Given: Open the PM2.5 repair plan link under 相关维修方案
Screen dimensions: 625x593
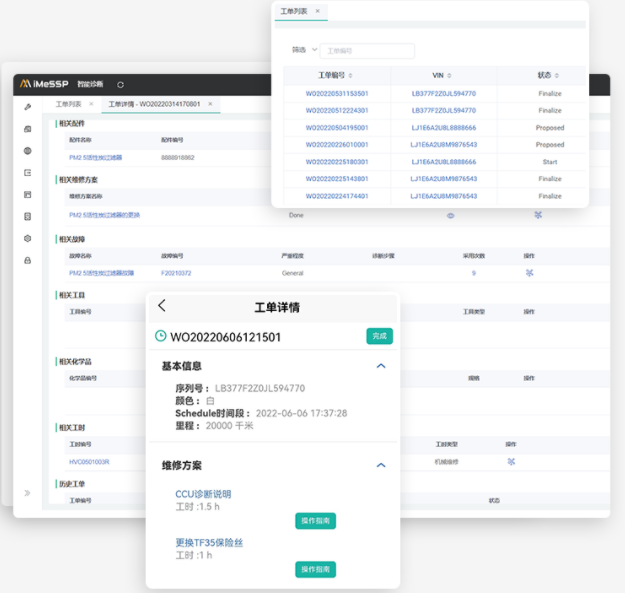Looking at the screenshot, I should pos(104,215).
